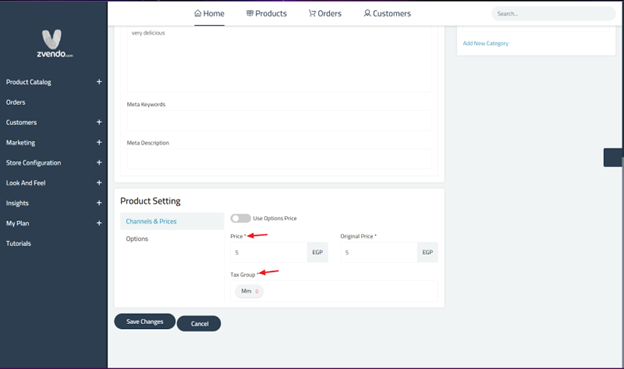Click the Original Price EGP label
The height and width of the screenshot is (369, 624).
(428, 252)
